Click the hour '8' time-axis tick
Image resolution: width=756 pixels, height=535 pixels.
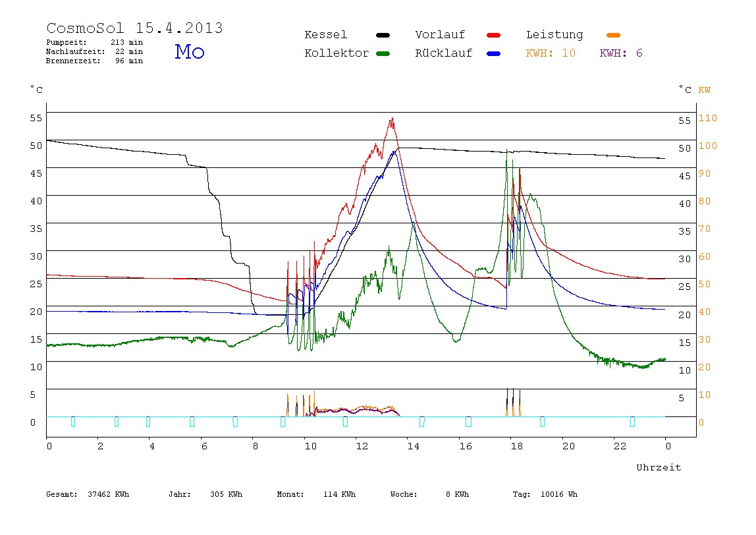click(x=256, y=446)
